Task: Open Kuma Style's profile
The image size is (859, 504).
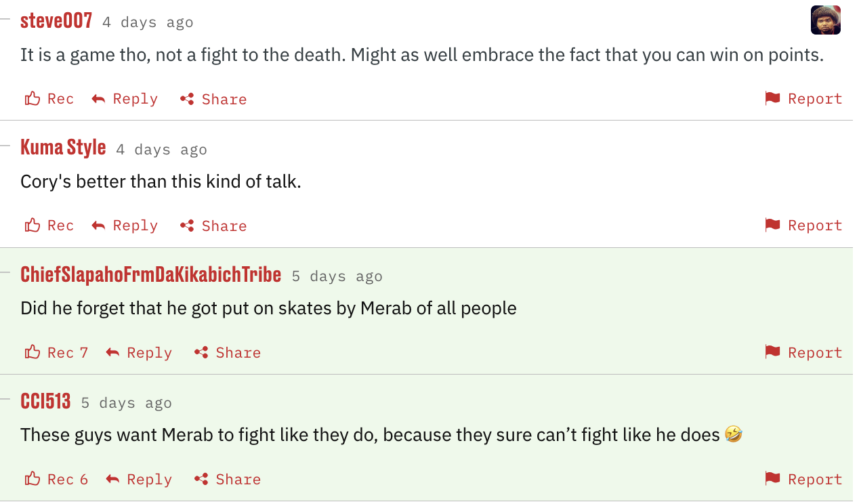Action: [x=63, y=147]
